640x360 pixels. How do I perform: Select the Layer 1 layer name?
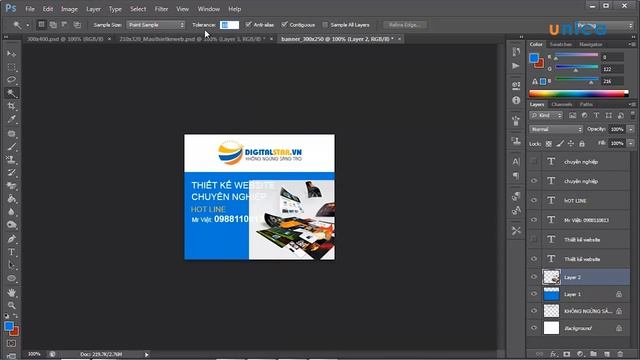point(572,294)
